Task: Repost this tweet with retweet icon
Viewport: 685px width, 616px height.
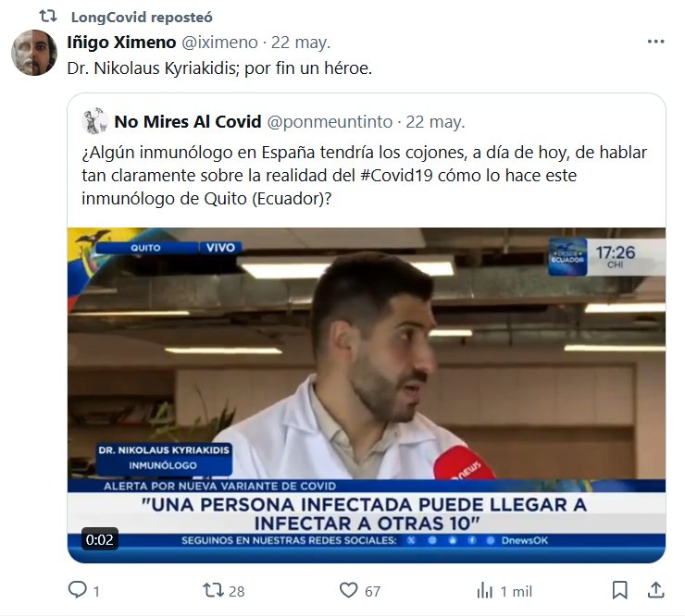Action: pyautogui.click(x=213, y=590)
